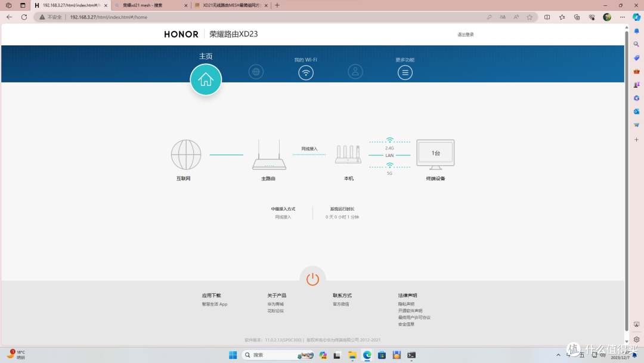Screen dimensions: 644x363
Task: Close the 荣耀xd21 mesh search tab
Action: coord(185,5)
